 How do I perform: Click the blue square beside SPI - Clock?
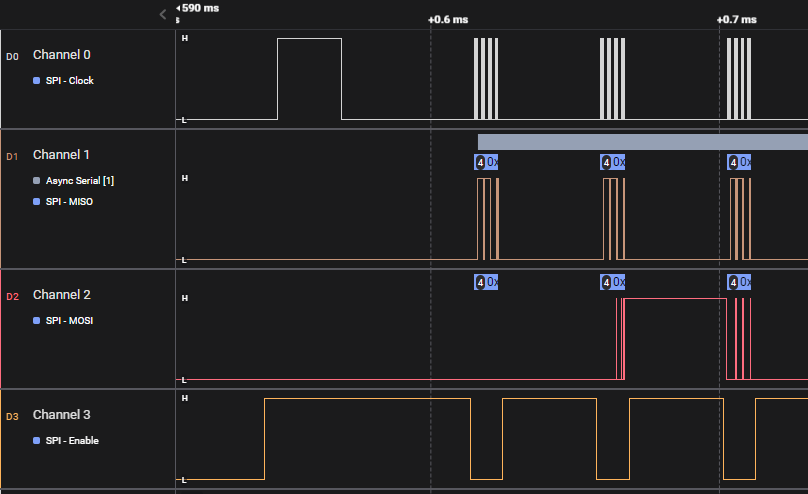[x=37, y=80]
